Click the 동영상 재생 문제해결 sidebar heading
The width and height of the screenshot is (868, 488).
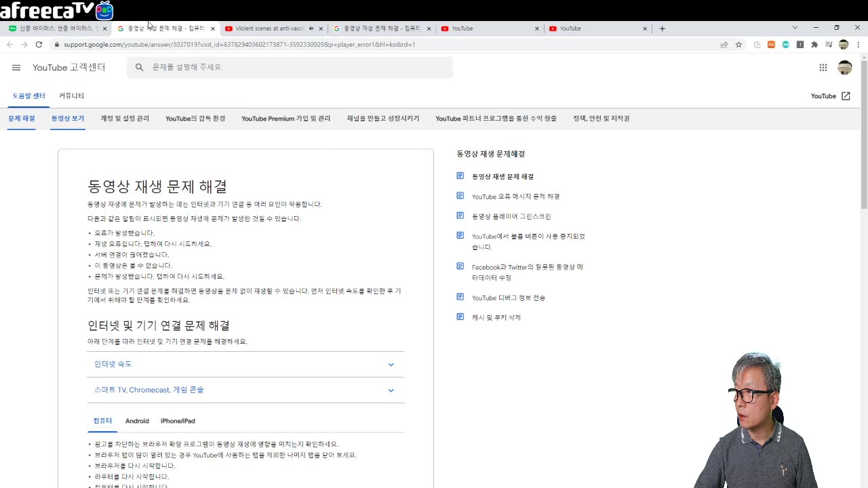coord(491,154)
